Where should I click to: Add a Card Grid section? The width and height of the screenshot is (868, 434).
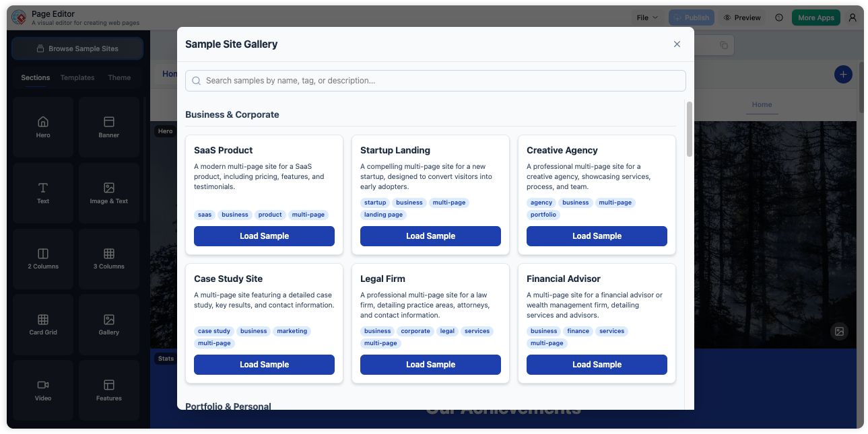pyautogui.click(x=42, y=324)
